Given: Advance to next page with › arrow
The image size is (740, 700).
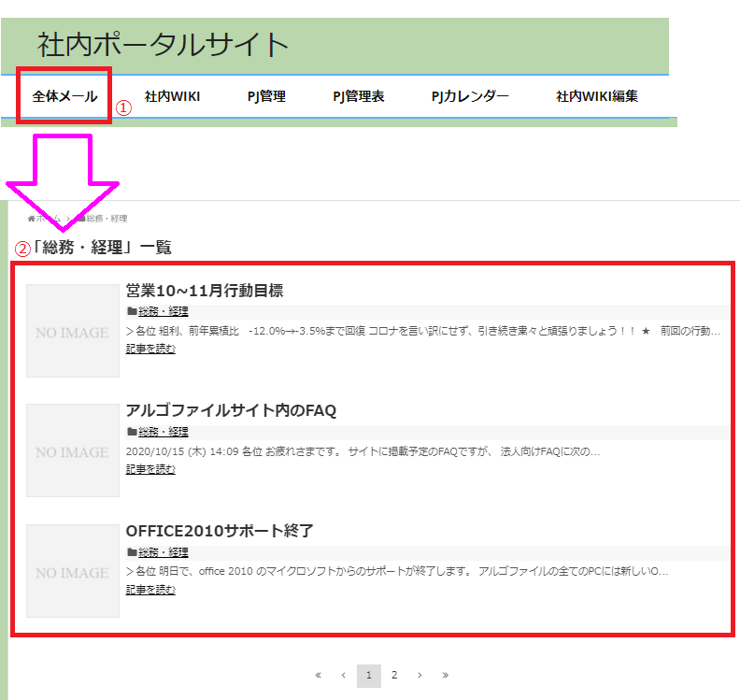Looking at the screenshot, I should (x=420, y=675).
